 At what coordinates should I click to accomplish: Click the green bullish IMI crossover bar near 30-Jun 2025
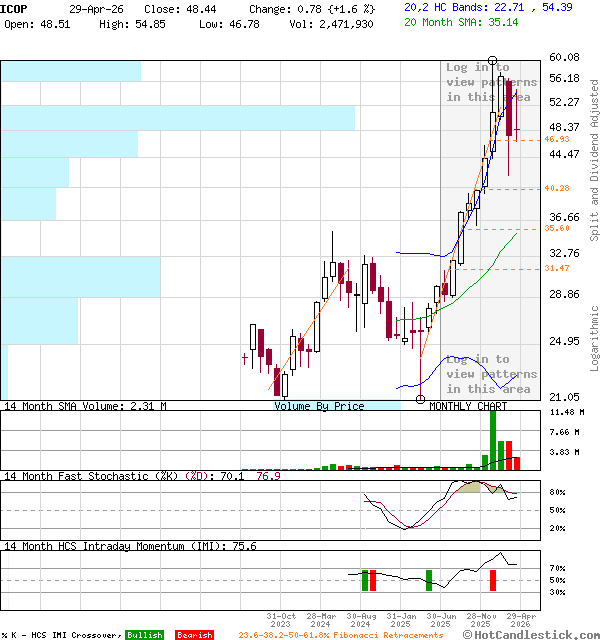pyautogui.click(x=429, y=580)
